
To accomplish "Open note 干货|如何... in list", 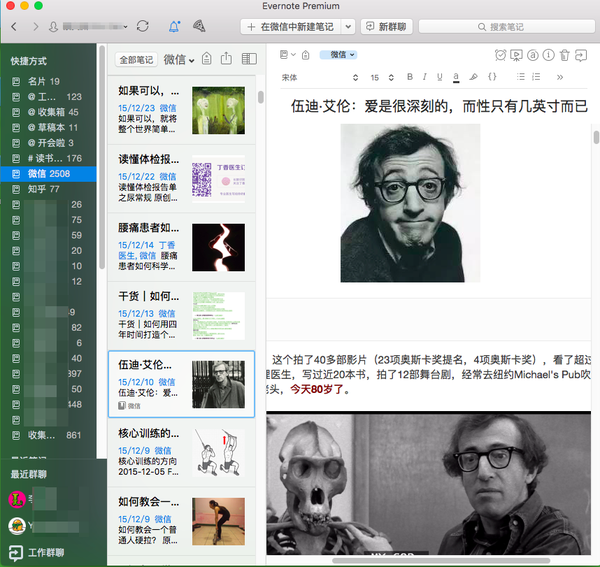I will coord(182,316).
